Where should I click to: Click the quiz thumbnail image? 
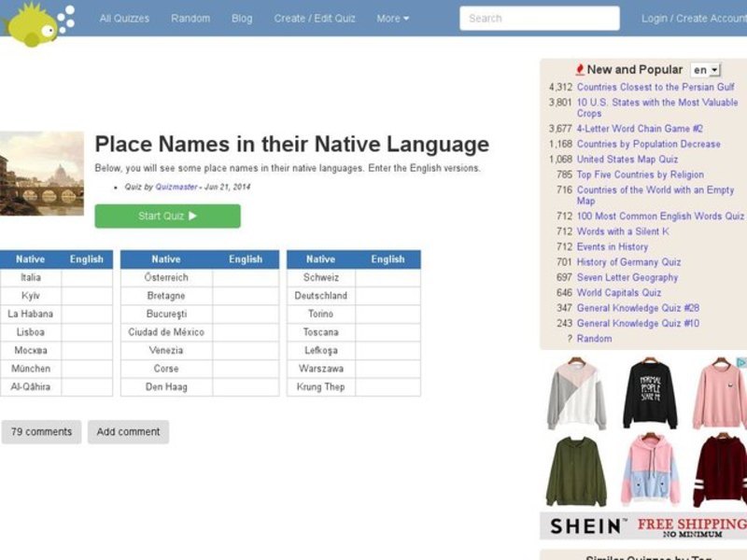[42, 173]
